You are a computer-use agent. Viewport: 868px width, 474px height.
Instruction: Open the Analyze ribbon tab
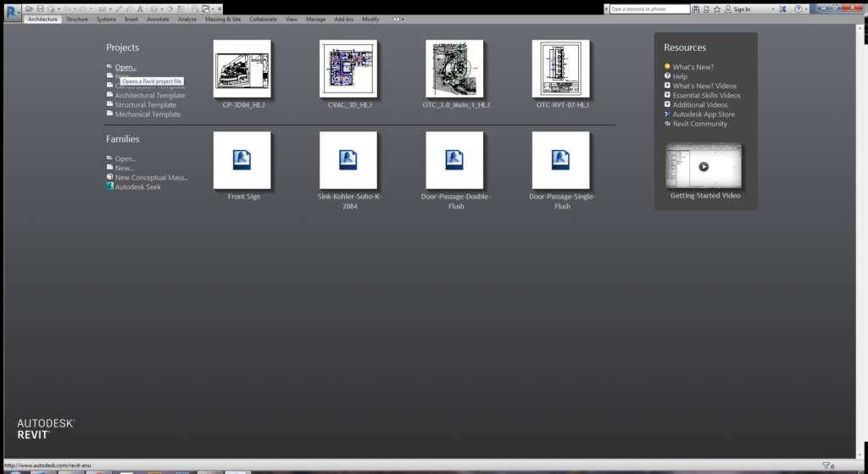point(187,20)
